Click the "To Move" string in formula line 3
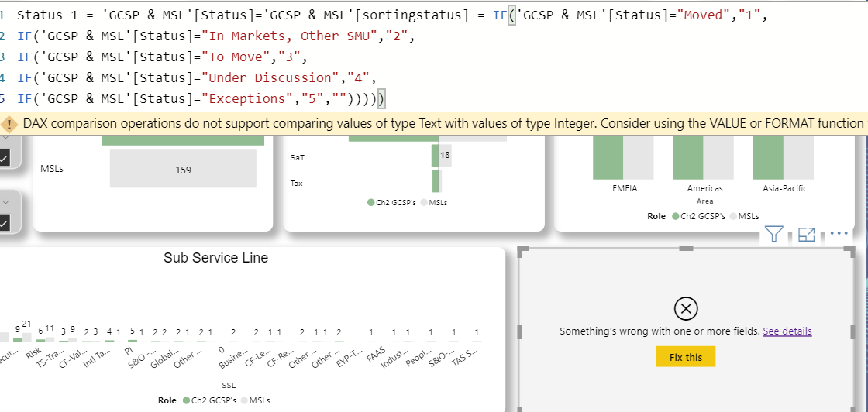868x412 pixels. click(x=236, y=57)
